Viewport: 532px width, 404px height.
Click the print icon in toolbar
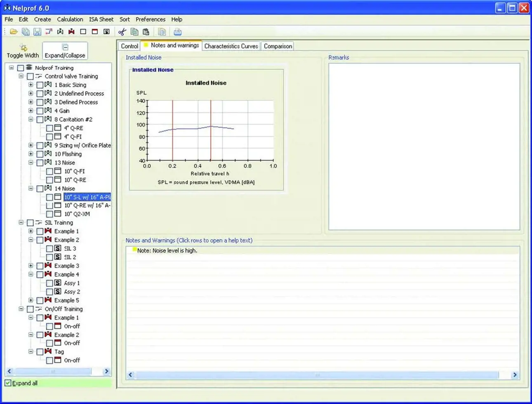point(177,32)
